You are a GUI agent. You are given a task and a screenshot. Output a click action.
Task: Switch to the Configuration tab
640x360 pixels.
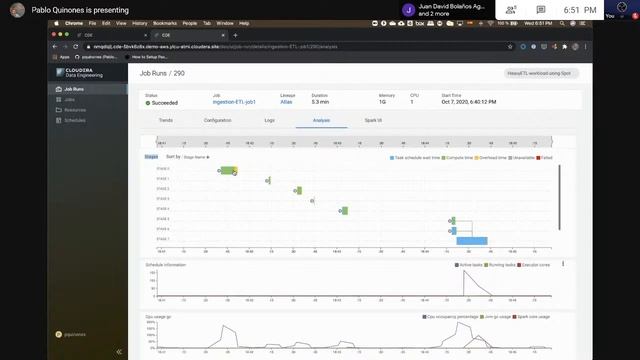(x=218, y=120)
